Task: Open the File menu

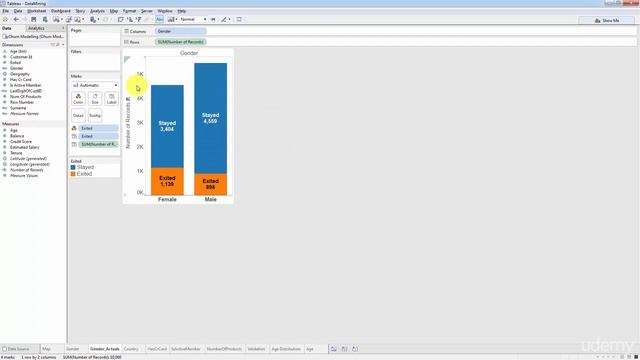Action: coord(5,11)
